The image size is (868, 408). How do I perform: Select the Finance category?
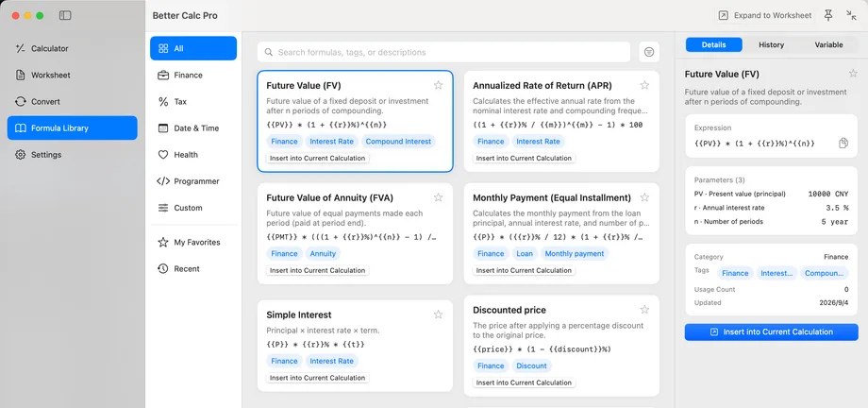(193, 75)
